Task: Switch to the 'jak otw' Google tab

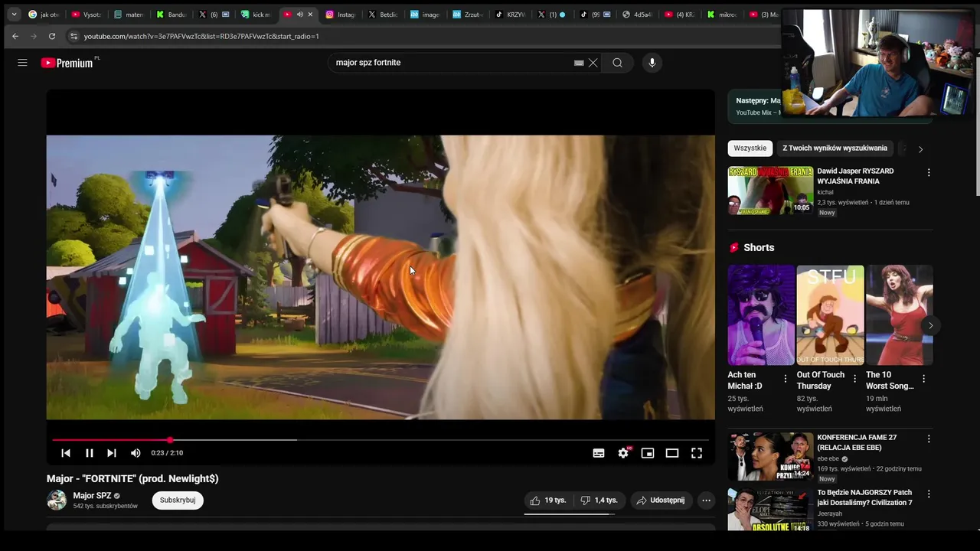Action: point(44,15)
